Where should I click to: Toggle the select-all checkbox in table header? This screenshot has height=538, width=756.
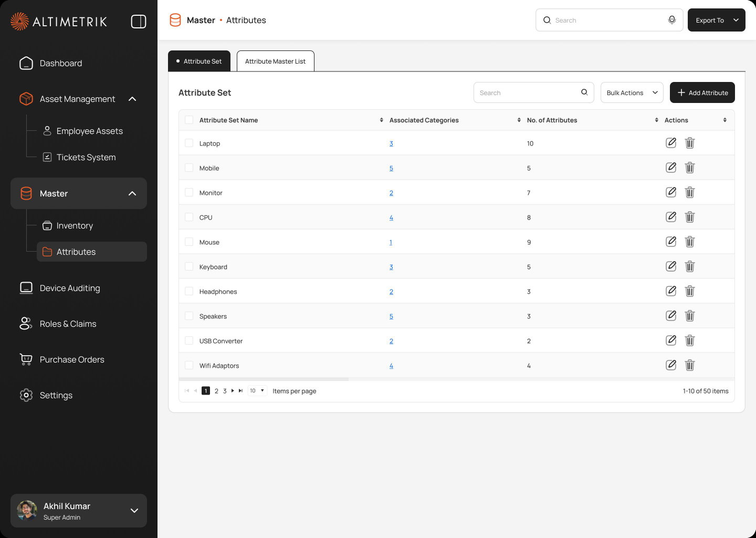point(189,120)
